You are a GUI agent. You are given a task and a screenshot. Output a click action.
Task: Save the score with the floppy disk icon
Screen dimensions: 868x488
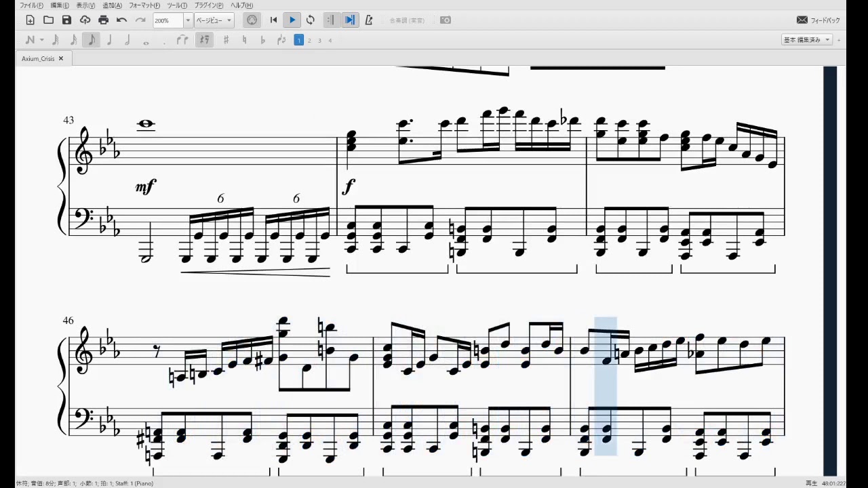[x=66, y=20]
